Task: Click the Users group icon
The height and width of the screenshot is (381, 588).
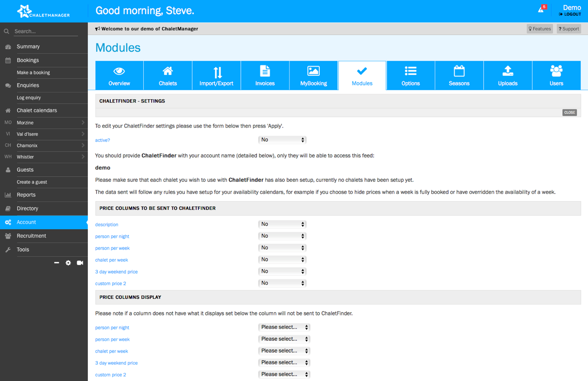Action: point(556,71)
